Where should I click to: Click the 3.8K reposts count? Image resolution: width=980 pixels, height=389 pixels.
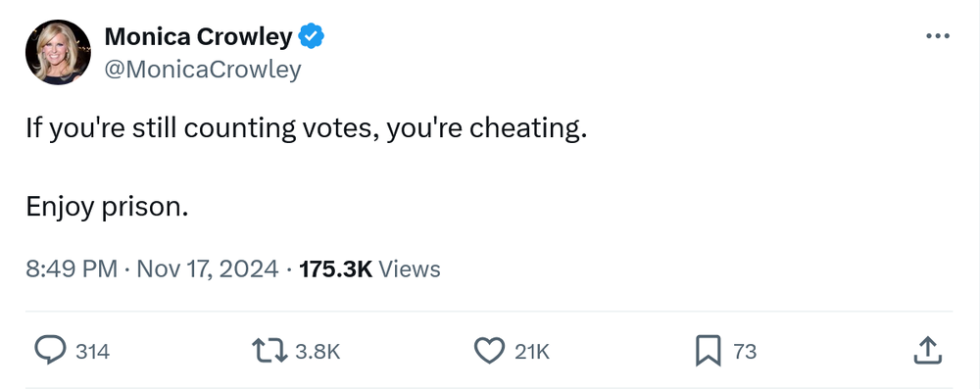coord(318,352)
